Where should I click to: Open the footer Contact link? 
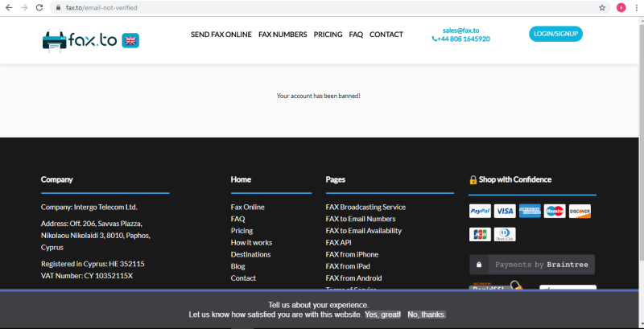tap(243, 278)
